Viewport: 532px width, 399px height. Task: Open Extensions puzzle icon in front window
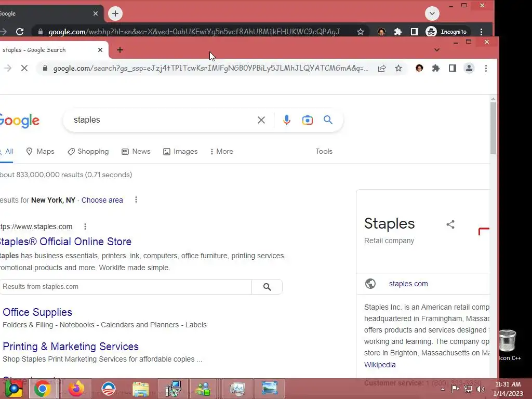pyautogui.click(x=436, y=68)
